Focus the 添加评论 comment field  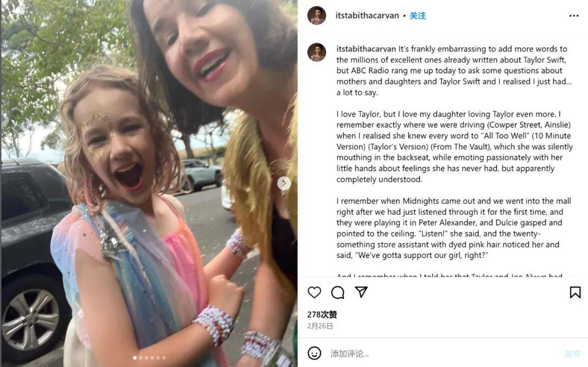443,353
